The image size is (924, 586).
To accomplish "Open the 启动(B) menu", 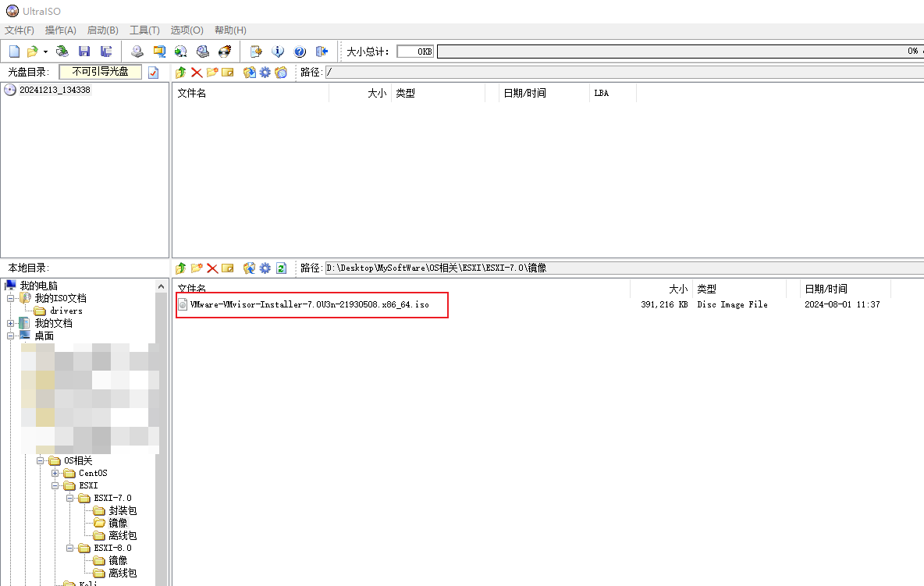I will [x=102, y=30].
